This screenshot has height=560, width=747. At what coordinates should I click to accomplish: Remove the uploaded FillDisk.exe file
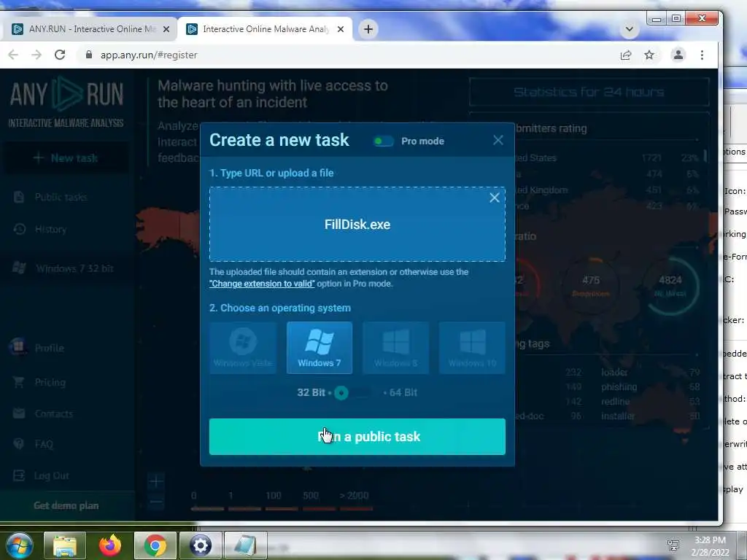click(x=494, y=198)
